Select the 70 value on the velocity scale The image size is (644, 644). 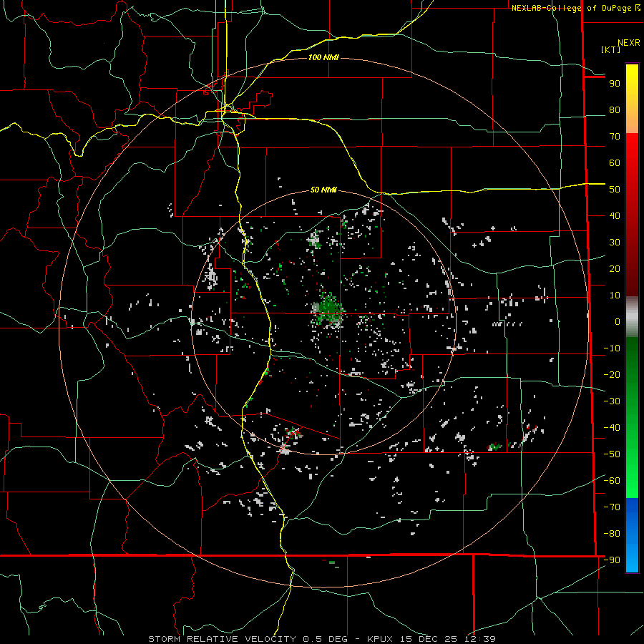(x=615, y=137)
